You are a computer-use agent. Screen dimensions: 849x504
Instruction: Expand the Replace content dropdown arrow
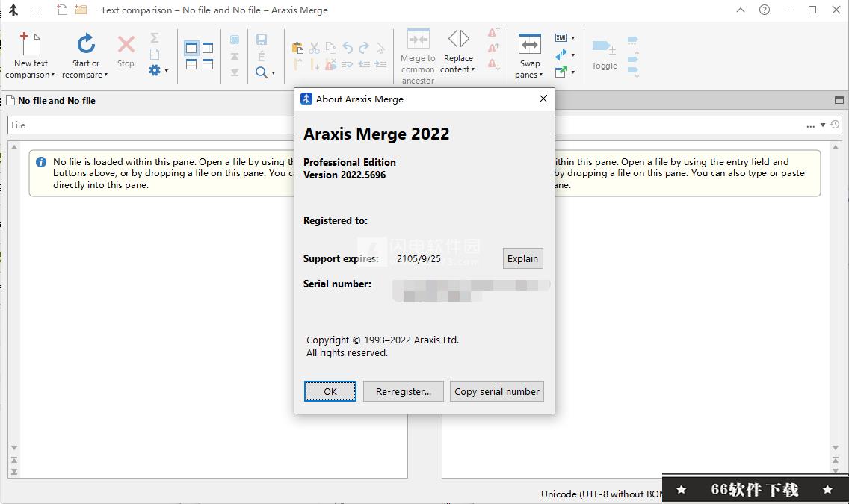click(x=472, y=69)
